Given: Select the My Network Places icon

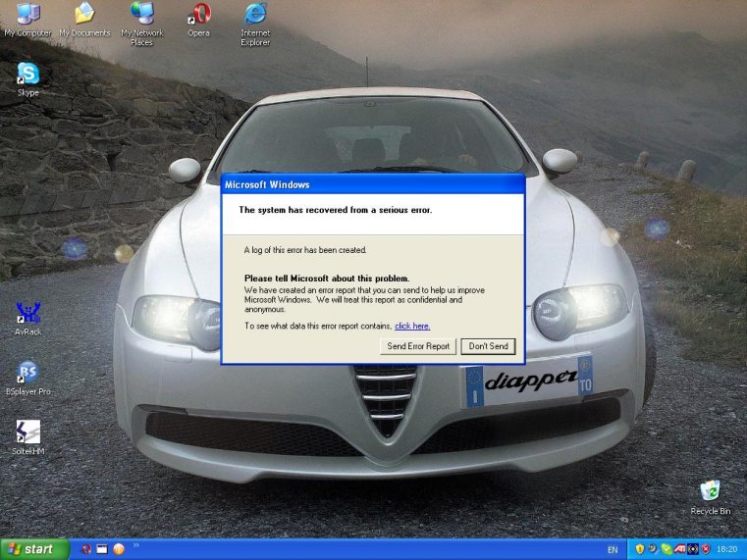Looking at the screenshot, I should [141, 14].
